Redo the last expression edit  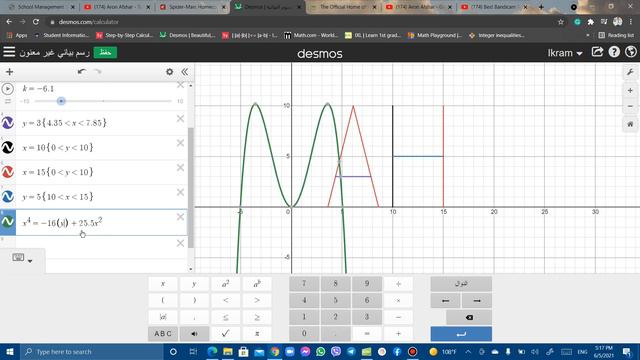98,71
